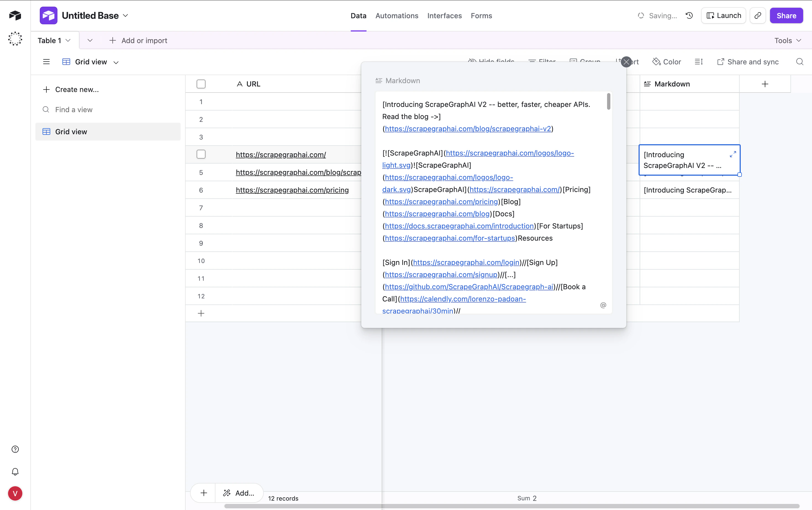The image size is (812, 510).
Task: Open the help question mark icon
Action: [x=15, y=449]
